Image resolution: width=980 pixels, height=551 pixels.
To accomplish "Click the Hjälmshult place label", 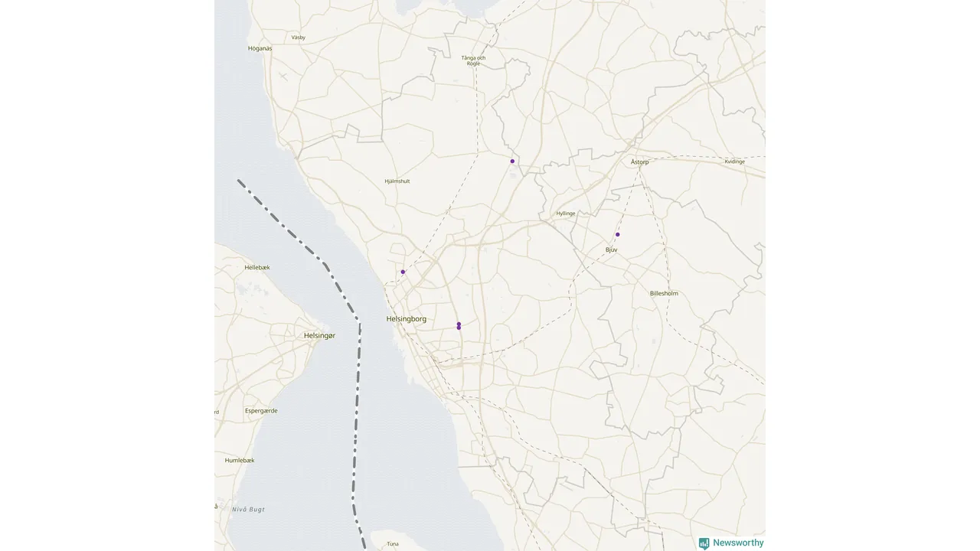I will click(x=397, y=181).
